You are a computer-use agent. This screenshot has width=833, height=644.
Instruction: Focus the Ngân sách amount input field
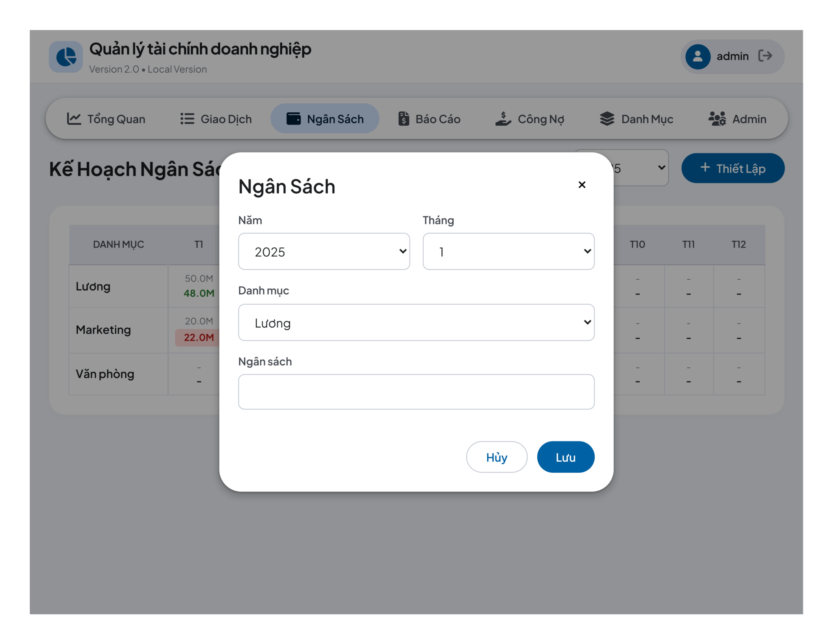coord(416,392)
